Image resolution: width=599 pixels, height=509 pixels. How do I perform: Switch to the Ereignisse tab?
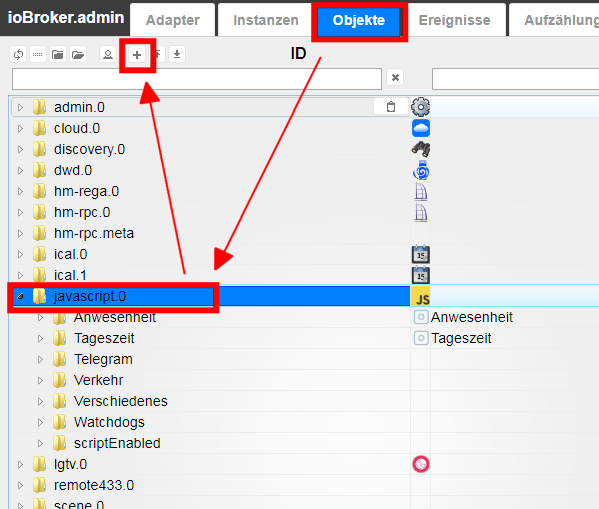click(x=454, y=20)
